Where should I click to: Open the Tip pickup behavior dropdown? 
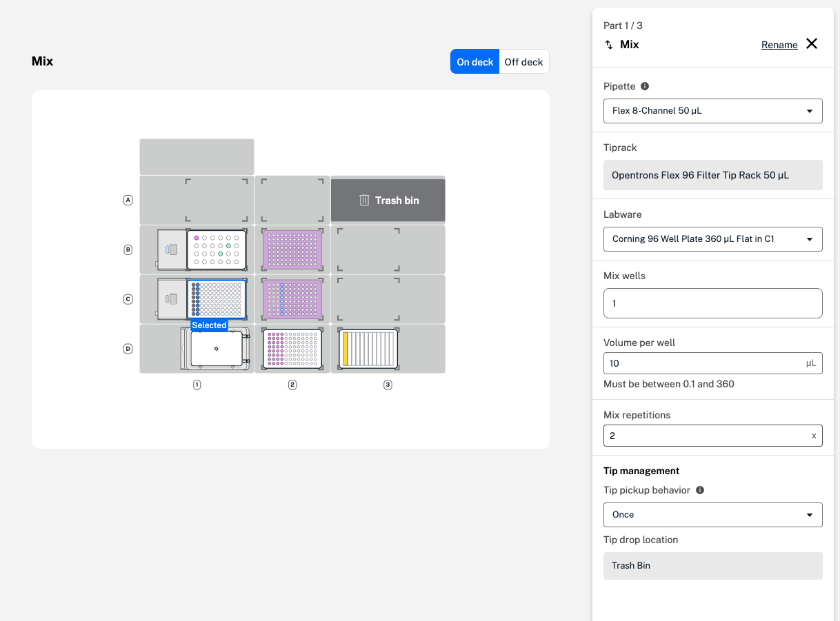click(x=712, y=515)
